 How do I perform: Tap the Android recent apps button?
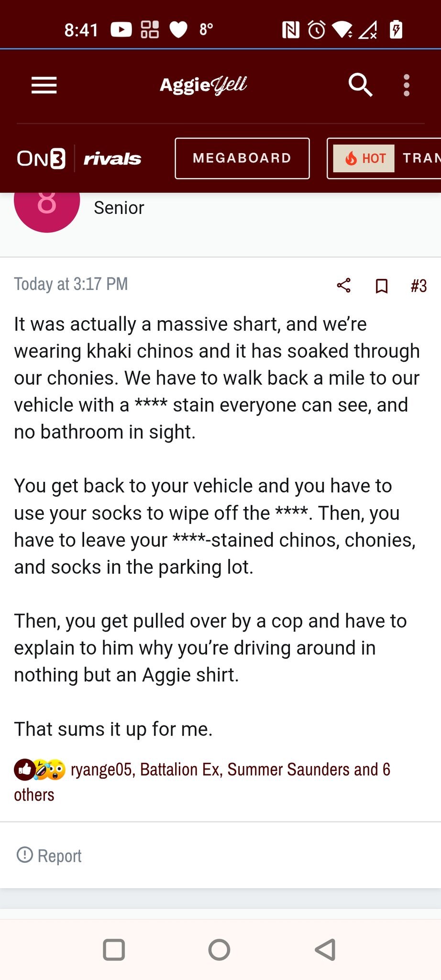tap(114, 950)
